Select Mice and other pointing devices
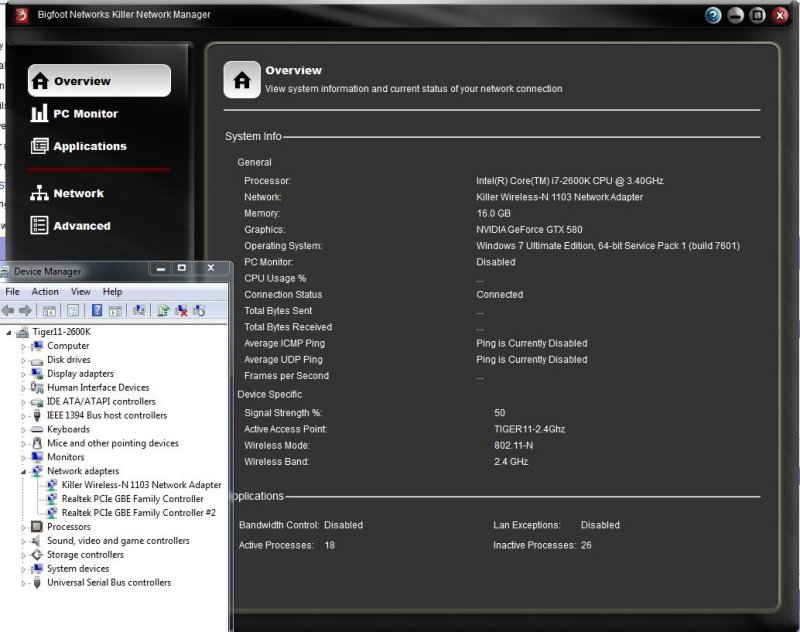 click(113, 443)
